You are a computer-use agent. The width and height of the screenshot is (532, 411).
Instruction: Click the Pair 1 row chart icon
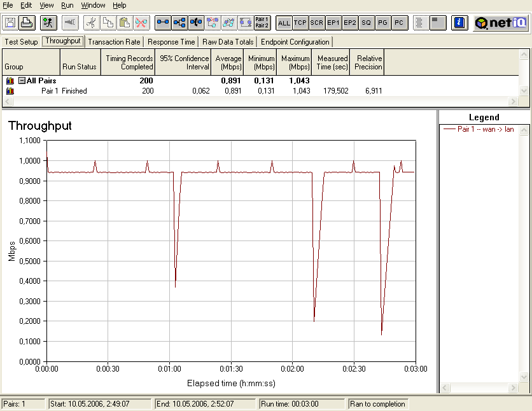(10, 91)
